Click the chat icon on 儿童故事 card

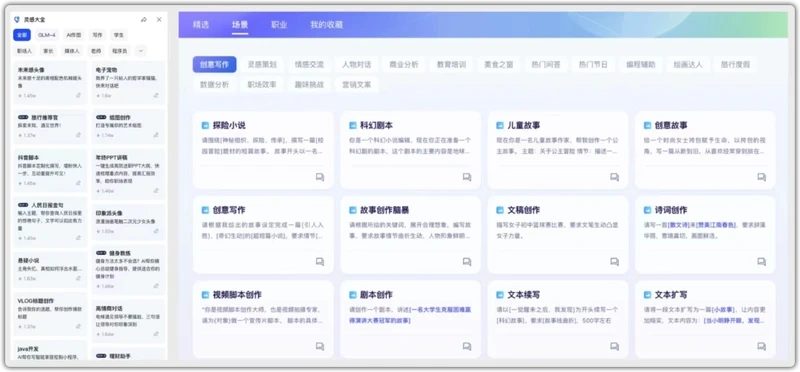(614, 177)
